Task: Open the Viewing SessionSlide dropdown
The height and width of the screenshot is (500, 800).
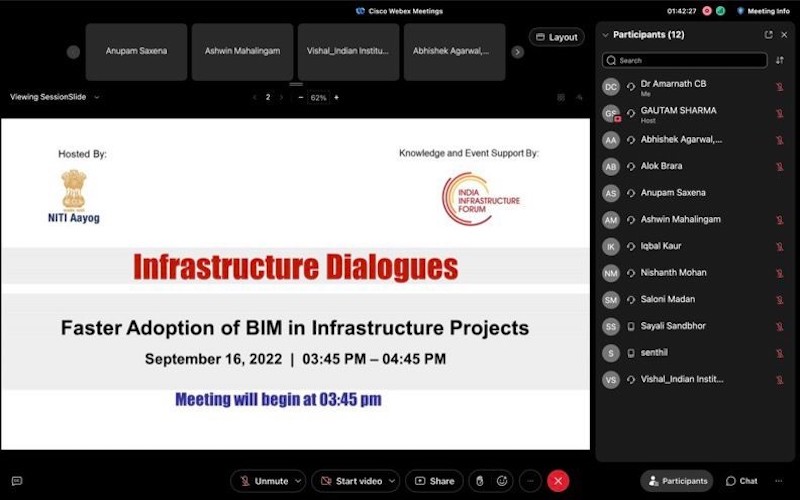Action: [54, 97]
